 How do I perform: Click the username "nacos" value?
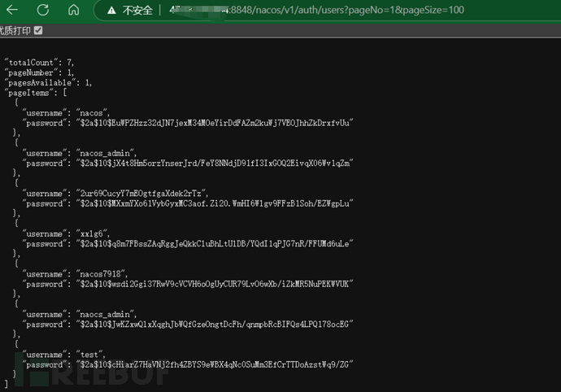[x=93, y=113]
